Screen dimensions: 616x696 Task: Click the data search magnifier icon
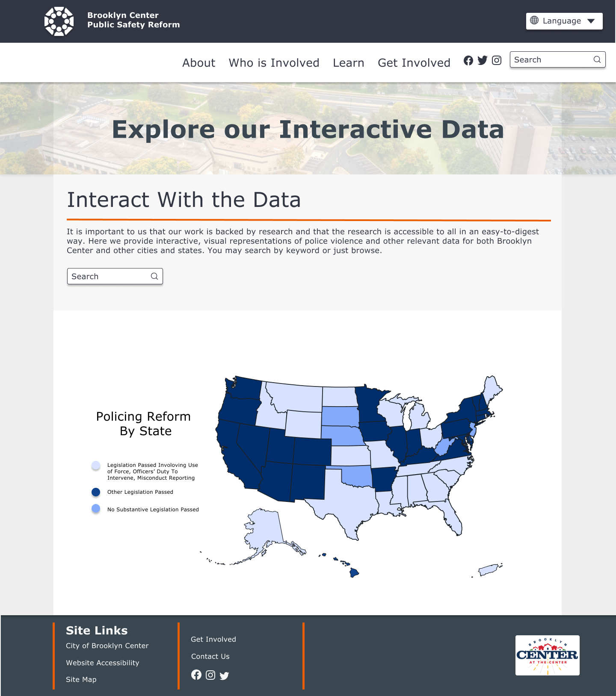coord(154,276)
